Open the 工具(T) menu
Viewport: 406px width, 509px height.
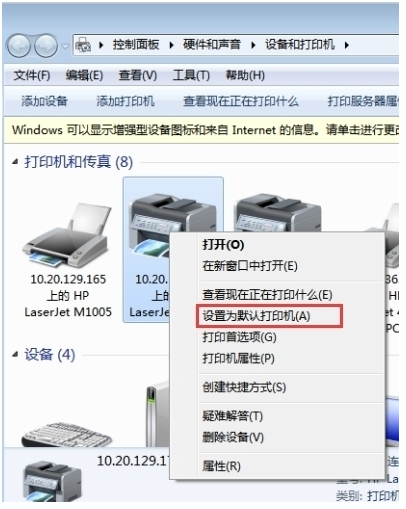coord(191,75)
